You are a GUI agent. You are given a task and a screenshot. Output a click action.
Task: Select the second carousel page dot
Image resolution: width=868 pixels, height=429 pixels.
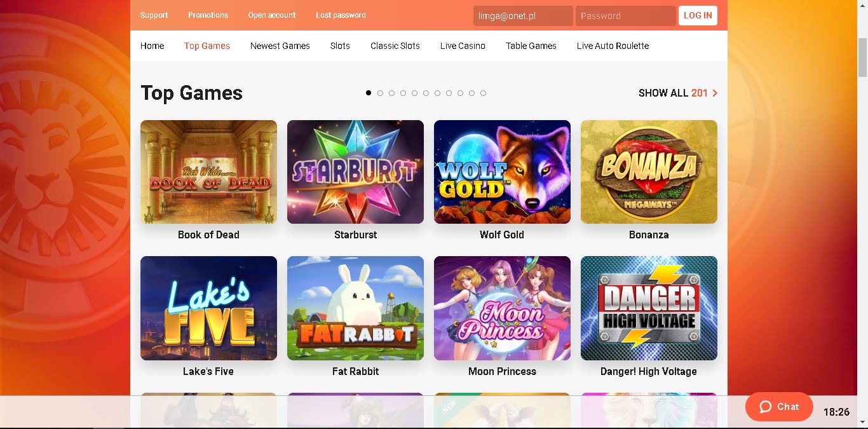[x=380, y=93]
